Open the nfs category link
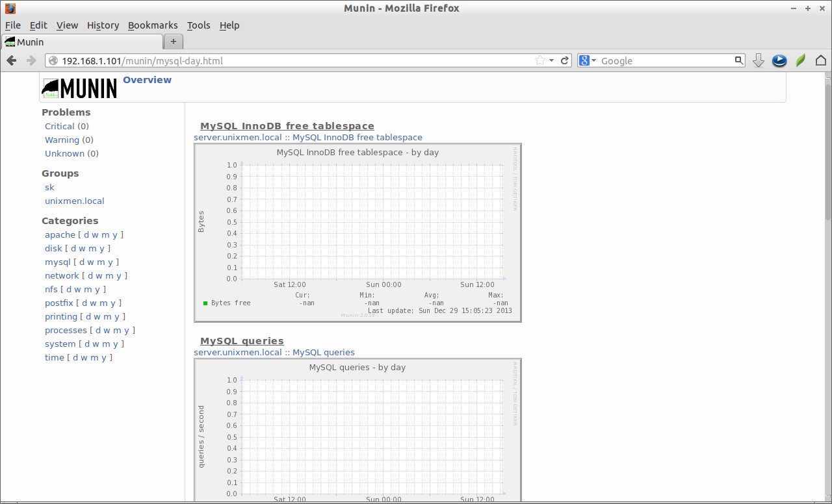Image resolution: width=832 pixels, height=504 pixels. pos(51,289)
